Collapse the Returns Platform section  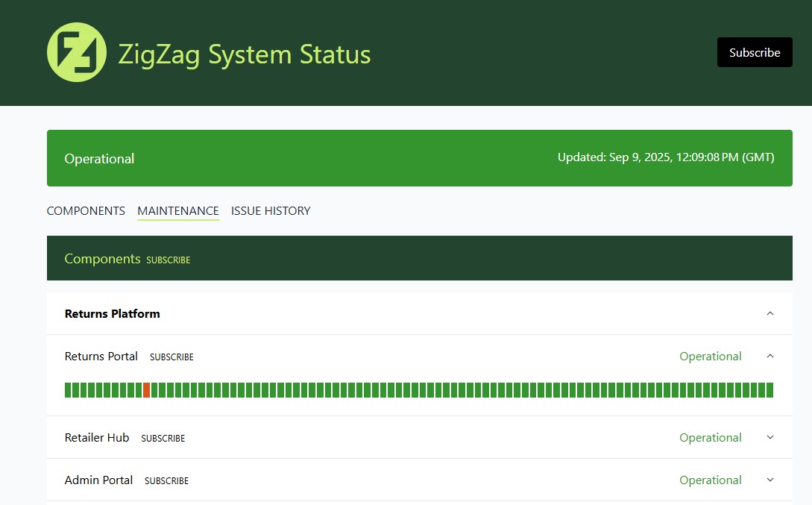coord(770,313)
